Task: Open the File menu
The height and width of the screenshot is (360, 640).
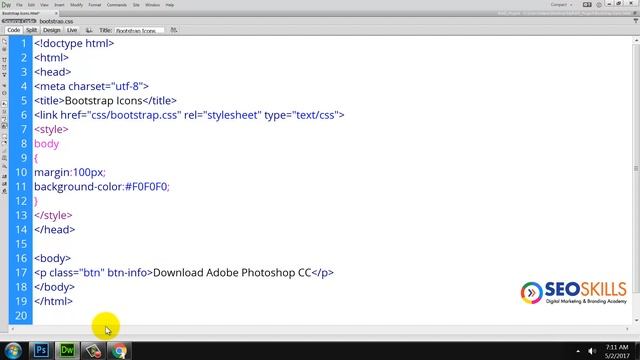Action: [x=19, y=5]
